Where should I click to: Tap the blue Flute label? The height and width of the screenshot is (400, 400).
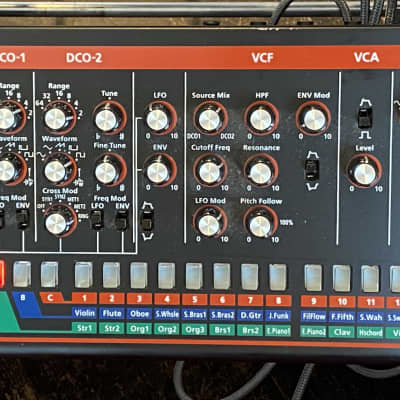pos(112,314)
